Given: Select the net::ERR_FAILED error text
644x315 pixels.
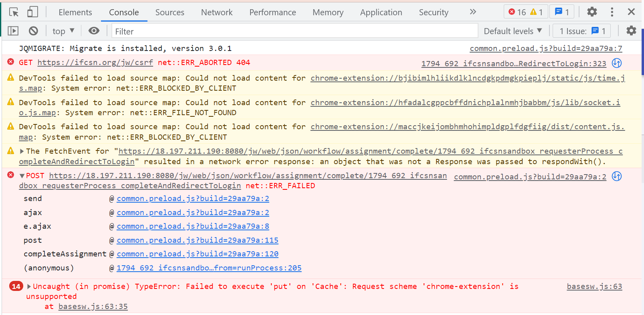Looking at the screenshot, I should pos(280,186).
